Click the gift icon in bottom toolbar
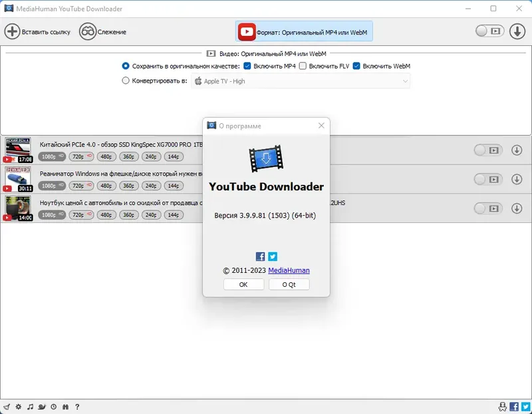 (65, 405)
